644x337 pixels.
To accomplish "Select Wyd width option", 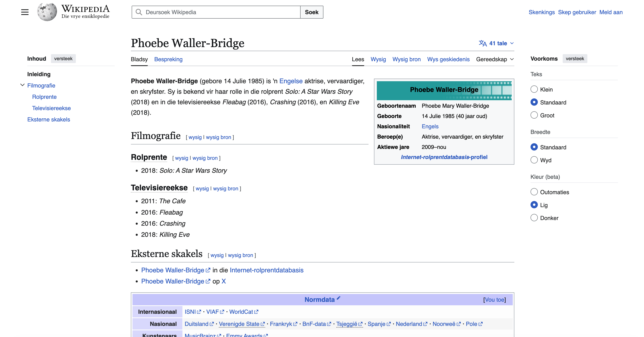I will (x=534, y=160).
